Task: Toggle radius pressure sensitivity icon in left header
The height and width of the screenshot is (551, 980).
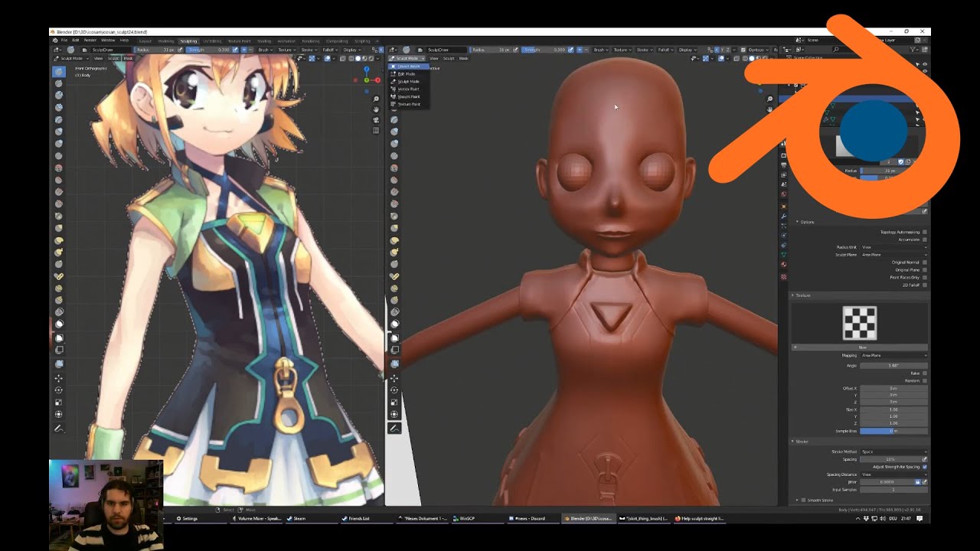Action: point(180,50)
